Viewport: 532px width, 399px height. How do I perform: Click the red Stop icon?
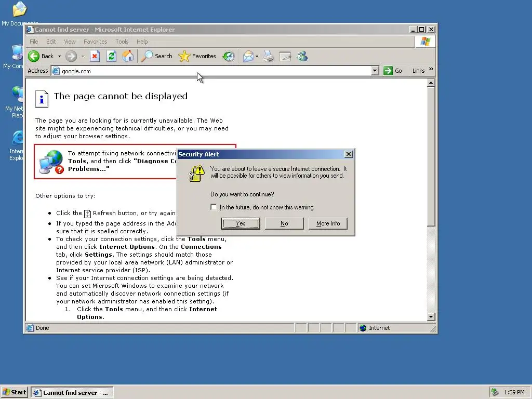pos(95,56)
